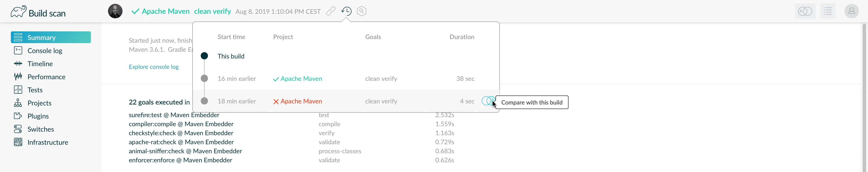
Task: Open the failed Apache Maven build from history
Action: coord(301,101)
